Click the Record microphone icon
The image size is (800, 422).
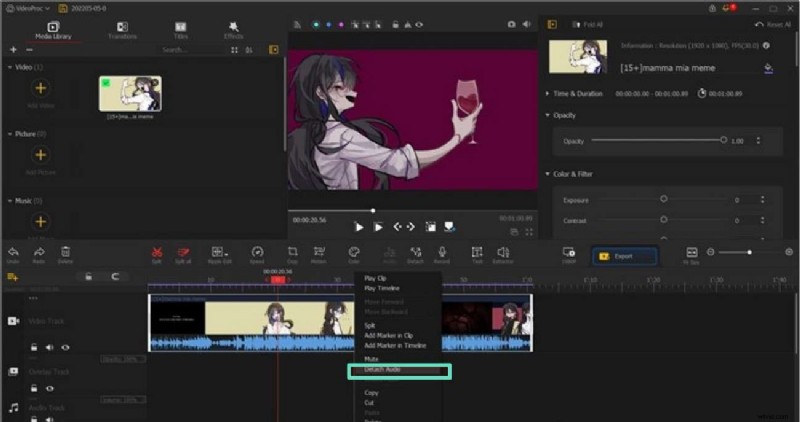tap(442, 253)
